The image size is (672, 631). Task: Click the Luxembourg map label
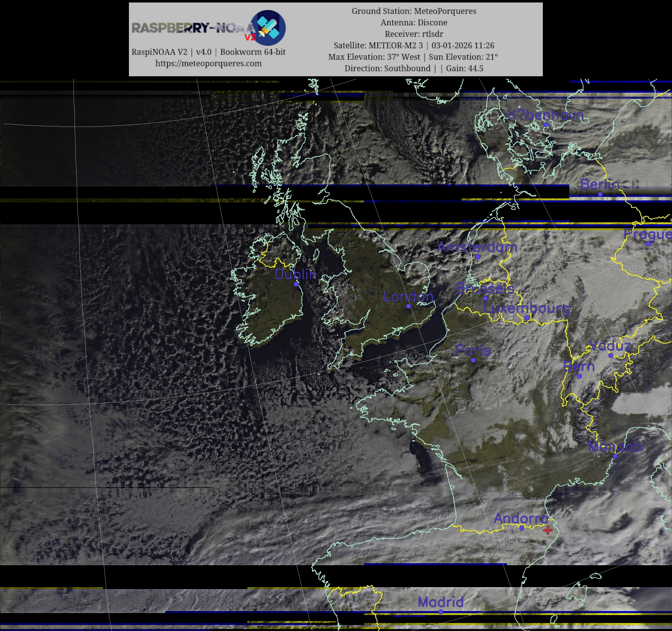pyautogui.click(x=526, y=308)
